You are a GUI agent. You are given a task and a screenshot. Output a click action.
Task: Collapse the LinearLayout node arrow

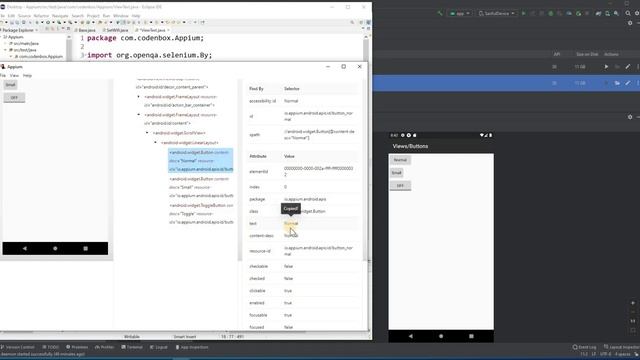coord(156,142)
